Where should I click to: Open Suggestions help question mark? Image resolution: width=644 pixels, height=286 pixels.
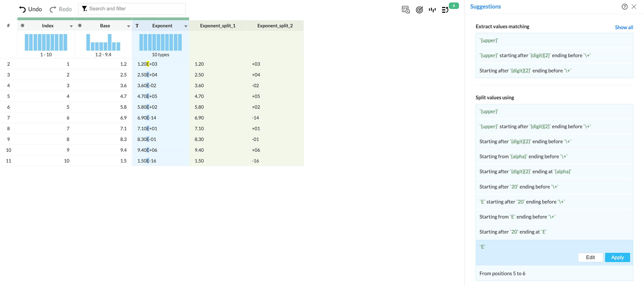click(624, 7)
